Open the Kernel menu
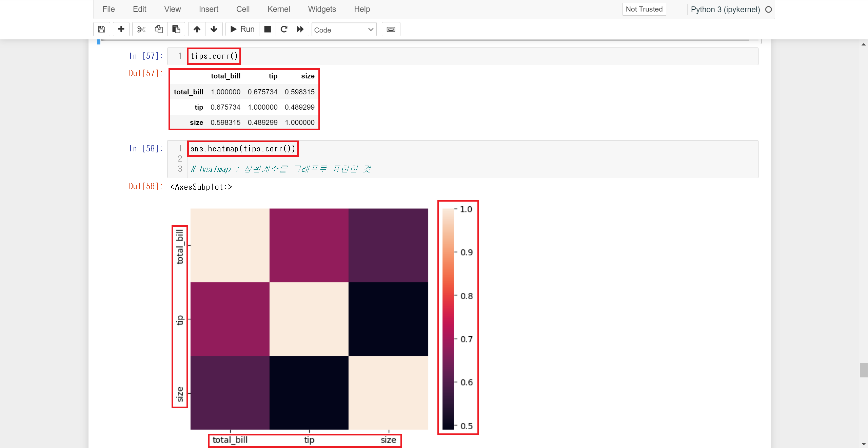This screenshot has height=448, width=868. click(x=278, y=9)
